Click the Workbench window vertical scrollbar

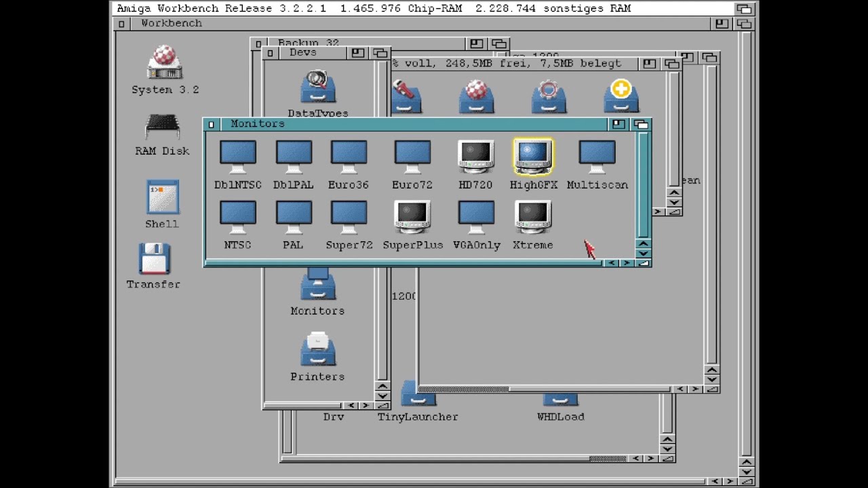click(x=746, y=243)
